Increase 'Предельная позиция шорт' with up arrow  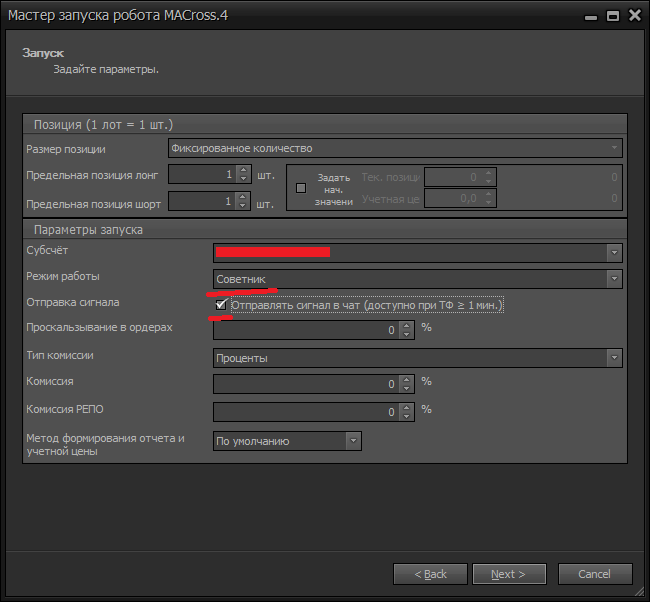243,197
